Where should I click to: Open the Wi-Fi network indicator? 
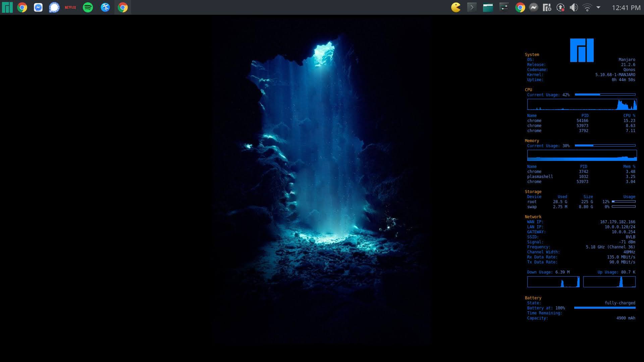click(587, 7)
